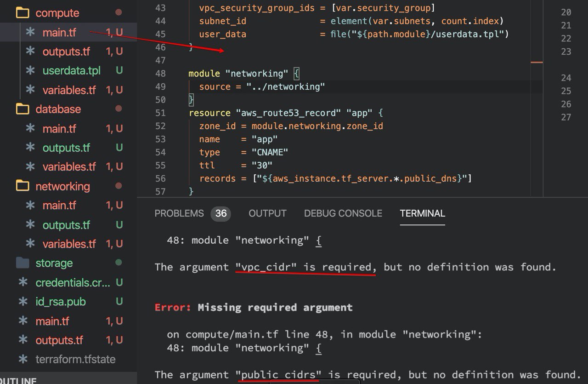The width and height of the screenshot is (588, 384).
Task: Collapse the database folder
Action: (x=58, y=109)
